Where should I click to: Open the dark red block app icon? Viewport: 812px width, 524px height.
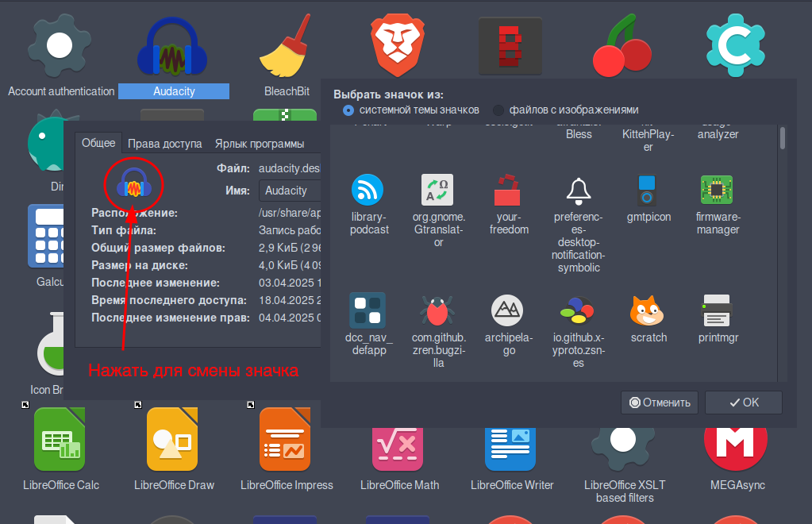click(510, 45)
